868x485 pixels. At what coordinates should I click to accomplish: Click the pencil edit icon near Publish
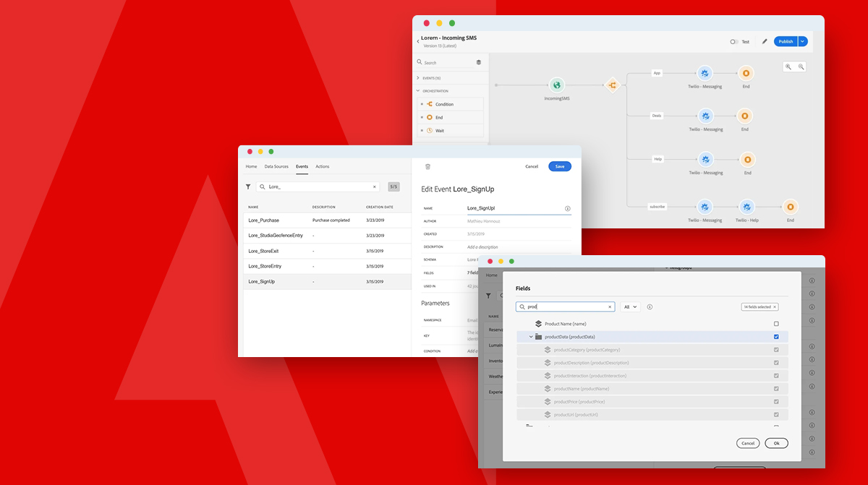tap(764, 41)
